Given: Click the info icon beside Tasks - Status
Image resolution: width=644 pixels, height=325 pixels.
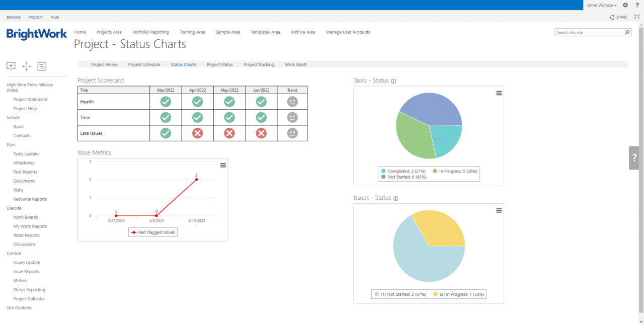Looking at the screenshot, I should [x=393, y=81].
